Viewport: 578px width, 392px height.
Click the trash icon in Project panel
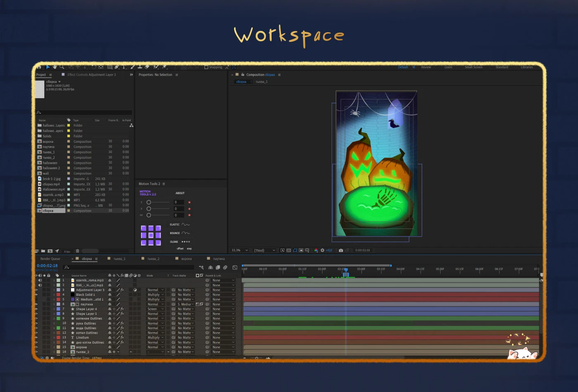coord(77,251)
